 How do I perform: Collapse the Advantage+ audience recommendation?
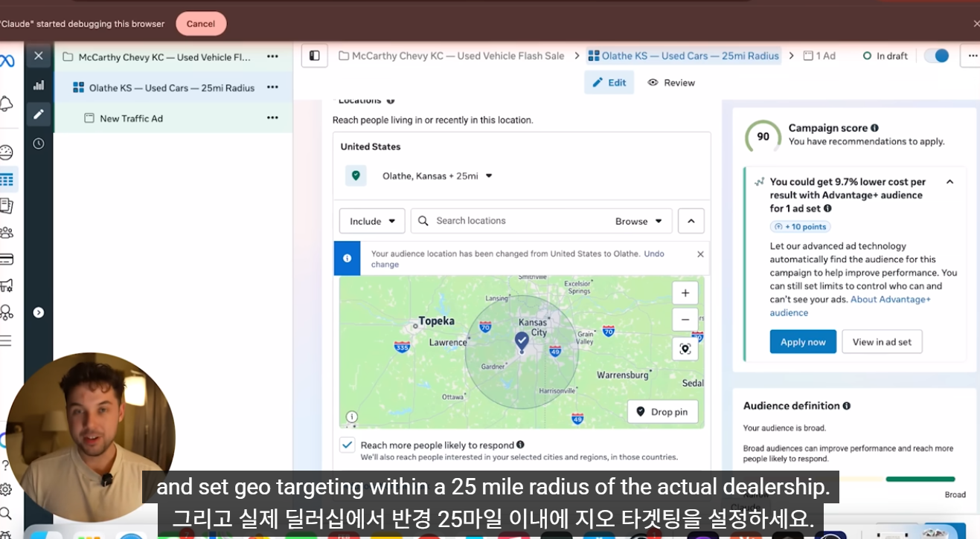pos(949,182)
